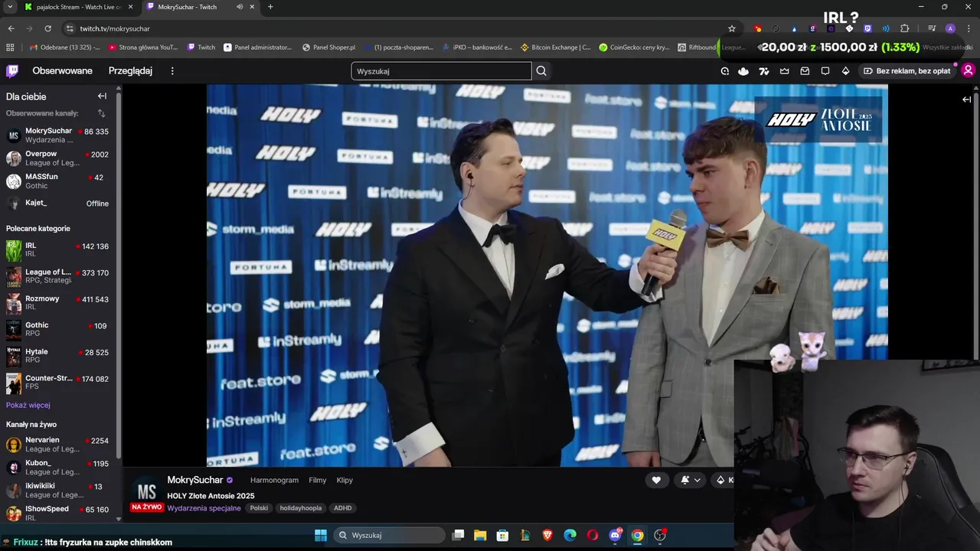Open Discord from the taskbar
The height and width of the screenshot is (551, 980).
tap(615, 535)
